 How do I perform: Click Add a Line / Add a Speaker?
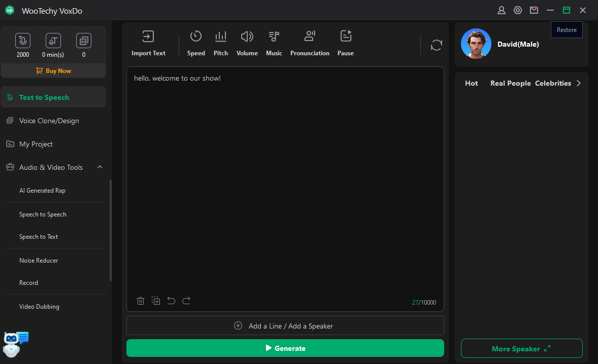point(285,325)
